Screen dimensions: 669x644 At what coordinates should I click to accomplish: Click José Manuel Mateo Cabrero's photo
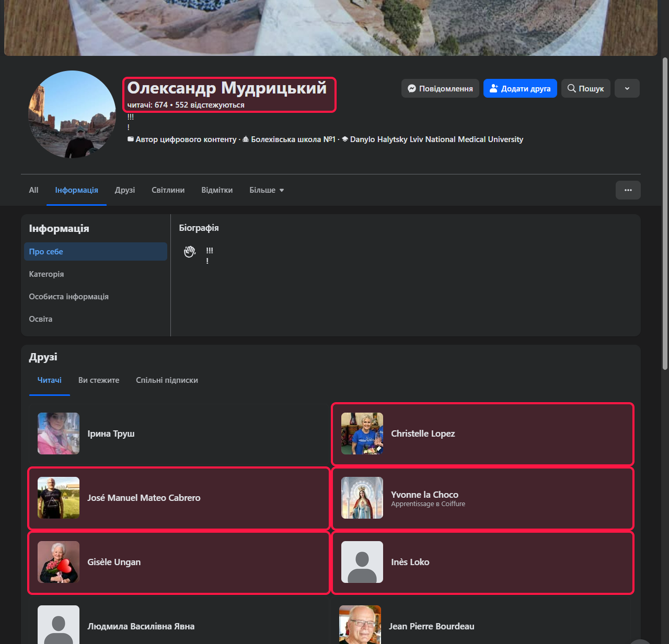coord(59,498)
